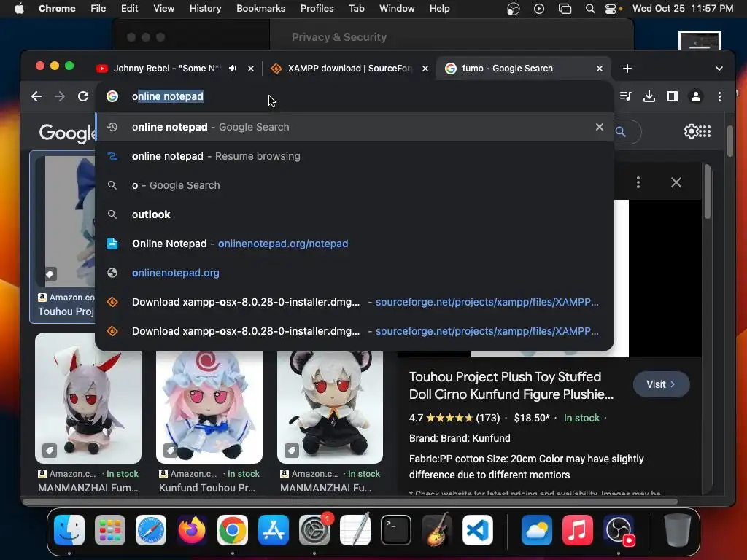
Task: Reload the current page
Action: 83,97
